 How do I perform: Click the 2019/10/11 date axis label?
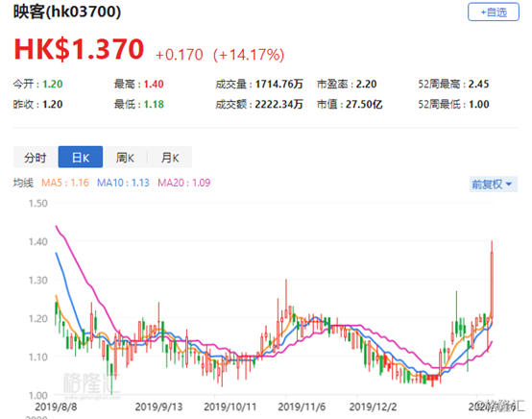click(x=230, y=407)
